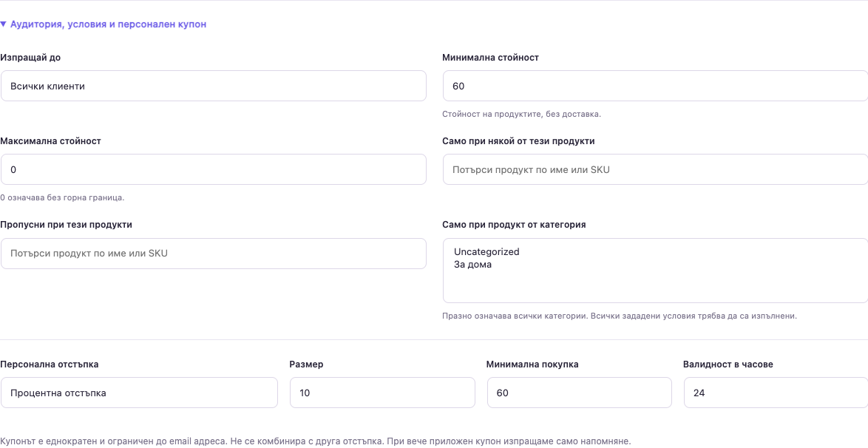Click hint '0 означава без горна граница.'
The image size is (868, 448).
pyautogui.click(x=62, y=197)
